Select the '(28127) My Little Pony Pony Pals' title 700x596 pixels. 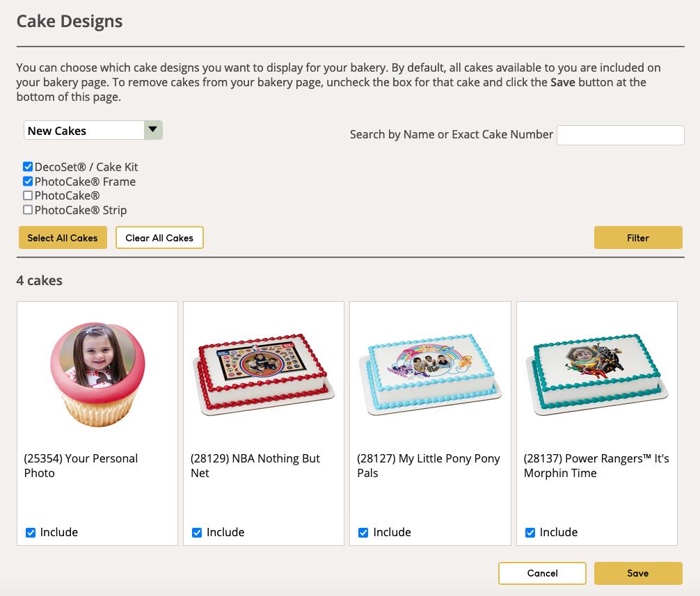(x=429, y=466)
